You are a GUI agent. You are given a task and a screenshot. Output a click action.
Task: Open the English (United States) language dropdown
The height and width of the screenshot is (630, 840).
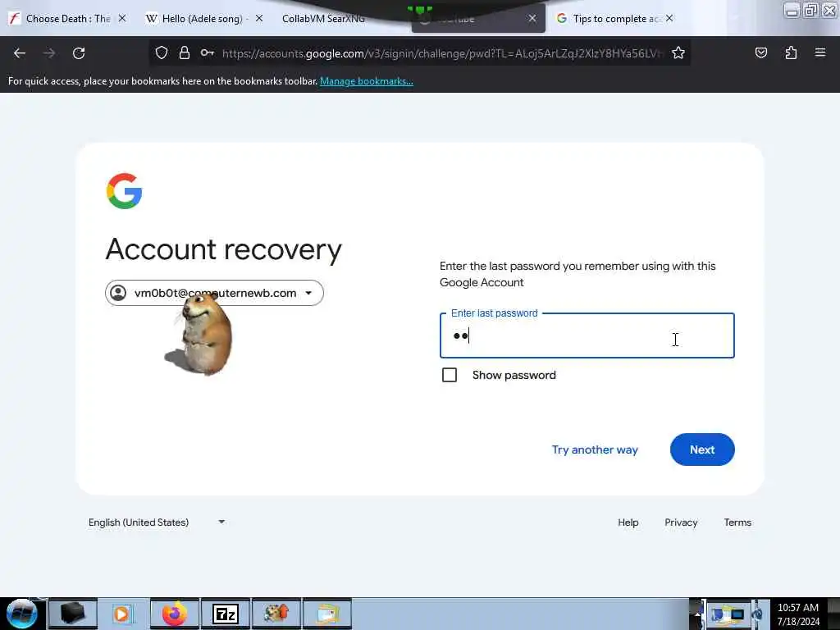(x=157, y=523)
